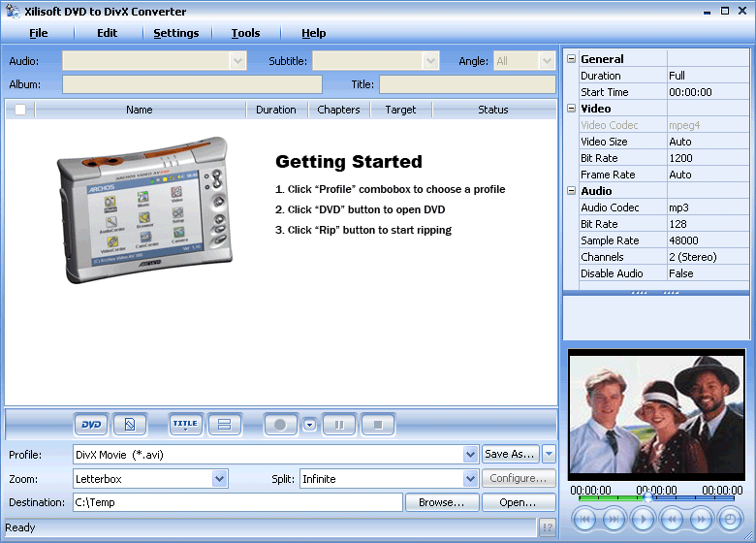Viewport: 756px width, 543px height.
Task: Click the open IFO file icon button
Action: point(130,425)
